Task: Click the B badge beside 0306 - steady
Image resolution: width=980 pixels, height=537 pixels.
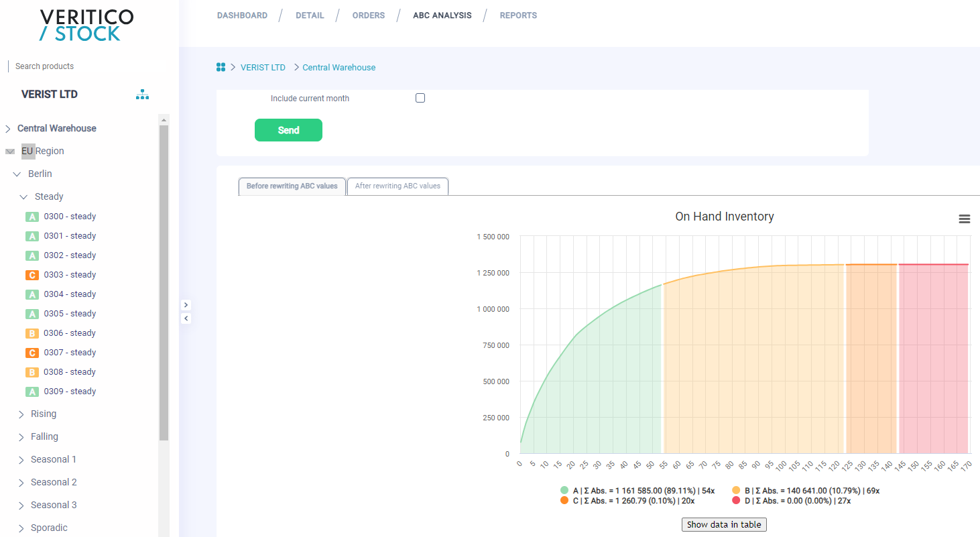Action: [x=32, y=333]
